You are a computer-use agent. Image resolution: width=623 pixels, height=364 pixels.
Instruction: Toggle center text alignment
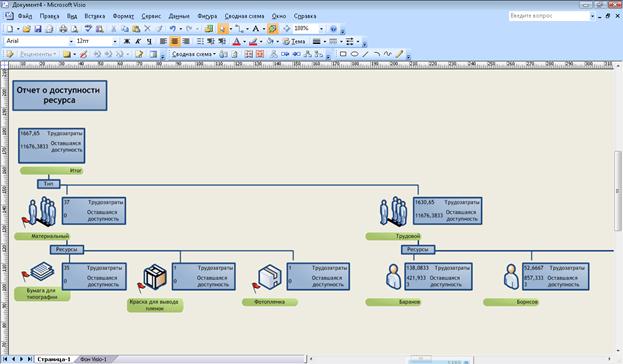[174, 41]
